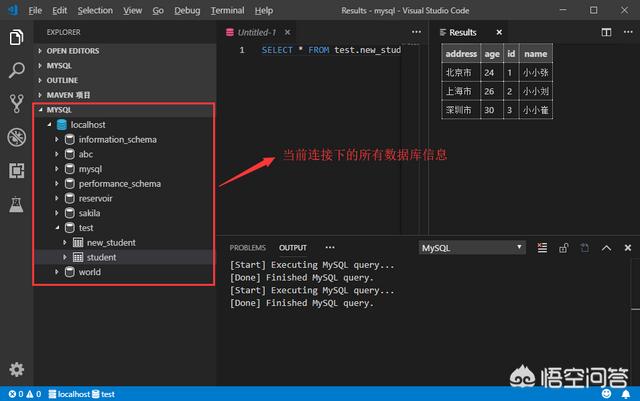Expand the information_schema database
The width and height of the screenshot is (640, 401).
pyautogui.click(x=57, y=139)
